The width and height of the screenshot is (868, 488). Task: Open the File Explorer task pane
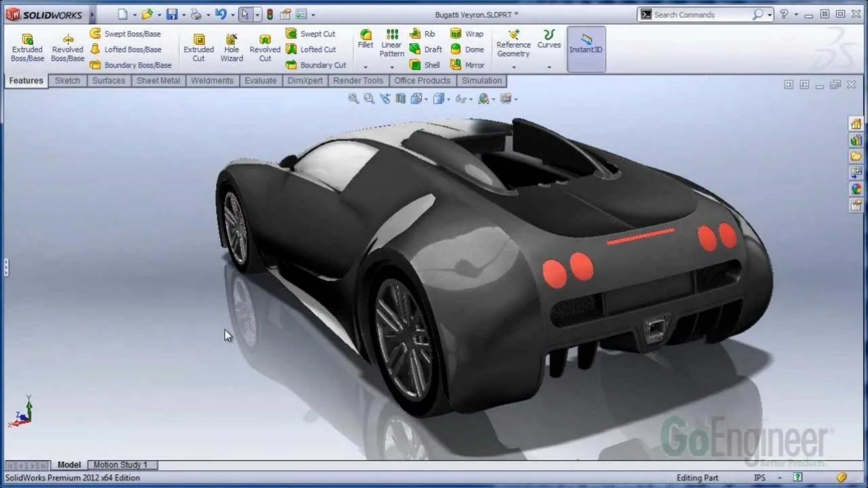(x=856, y=156)
